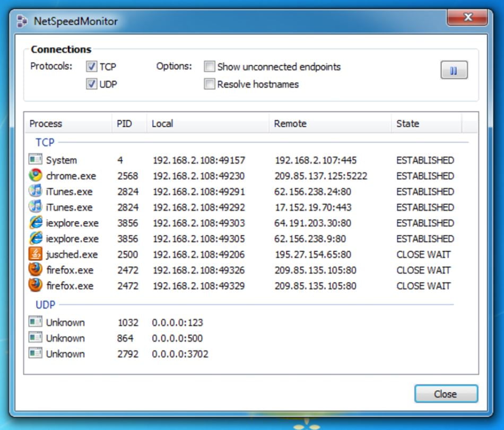Viewport: 504px width, 430px height.
Task: Click PID 2500 cell
Action: (128, 255)
